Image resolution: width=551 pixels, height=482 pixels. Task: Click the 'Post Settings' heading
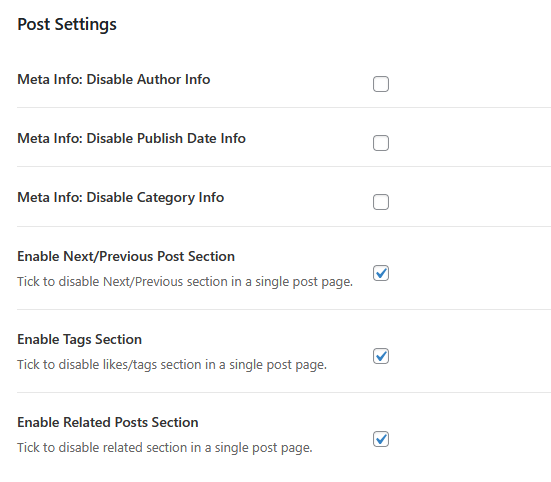[x=67, y=25]
